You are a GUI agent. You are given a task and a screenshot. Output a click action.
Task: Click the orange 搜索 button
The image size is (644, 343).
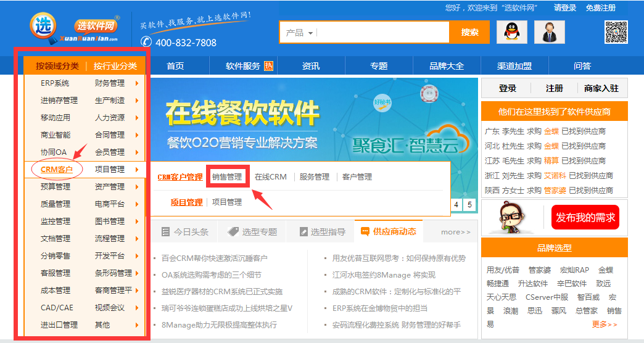pyautogui.click(x=469, y=32)
